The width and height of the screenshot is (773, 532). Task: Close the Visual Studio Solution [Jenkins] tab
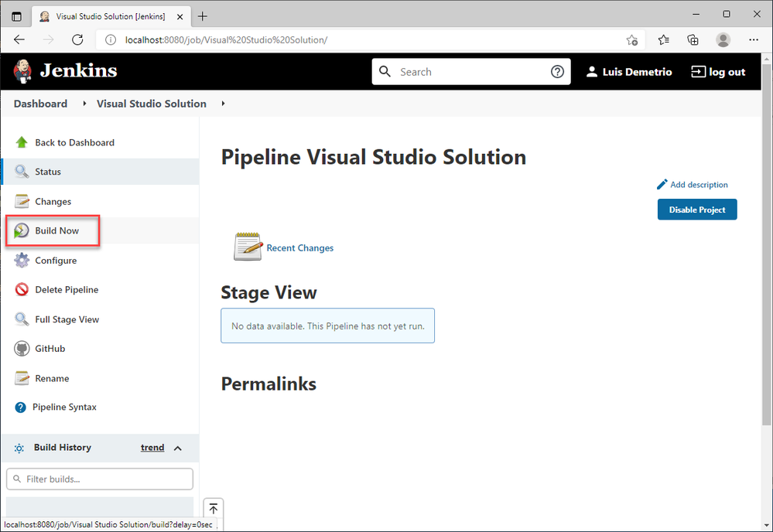tap(180, 16)
